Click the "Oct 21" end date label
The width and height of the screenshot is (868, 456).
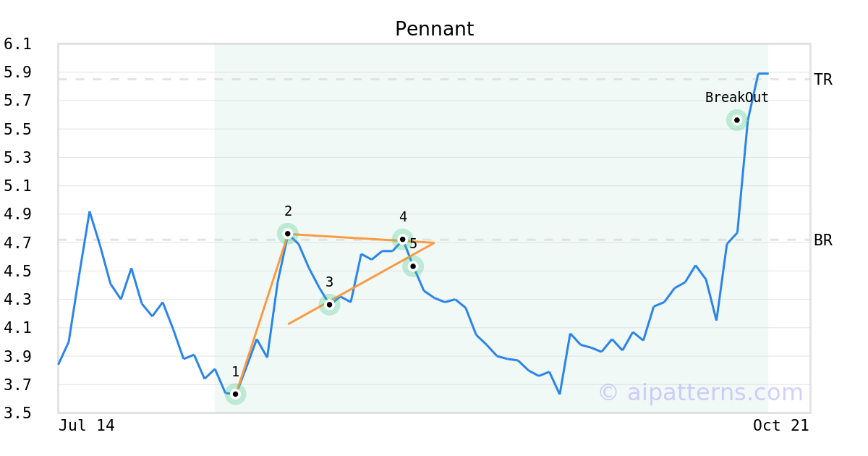coord(780,426)
